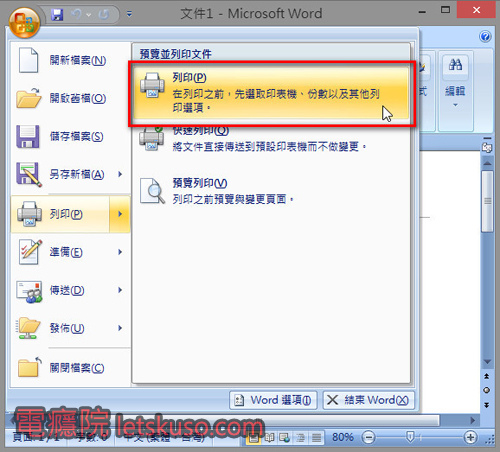Click the Word 選項(I) options button
This screenshot has height=452, width=500.
pos(273,400)
